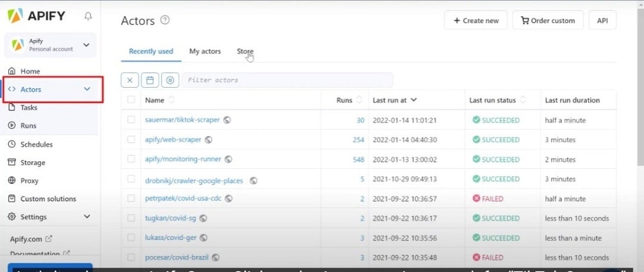Open the notifications bell
Image resolution: width=644 pixels, height=272 pixels.
pyautogui.click(x=88, y=16)
